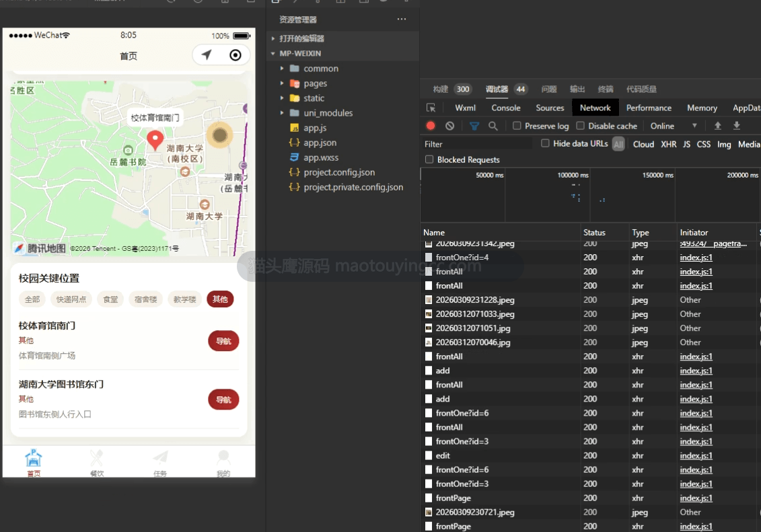
Task: Open the 输出 panel tab
Action: point(577,89)
